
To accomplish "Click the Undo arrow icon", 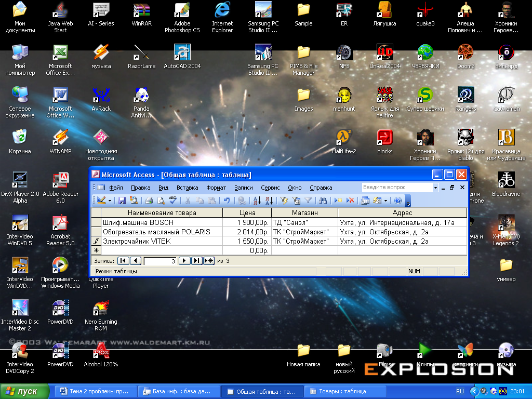I will [227, 201].
